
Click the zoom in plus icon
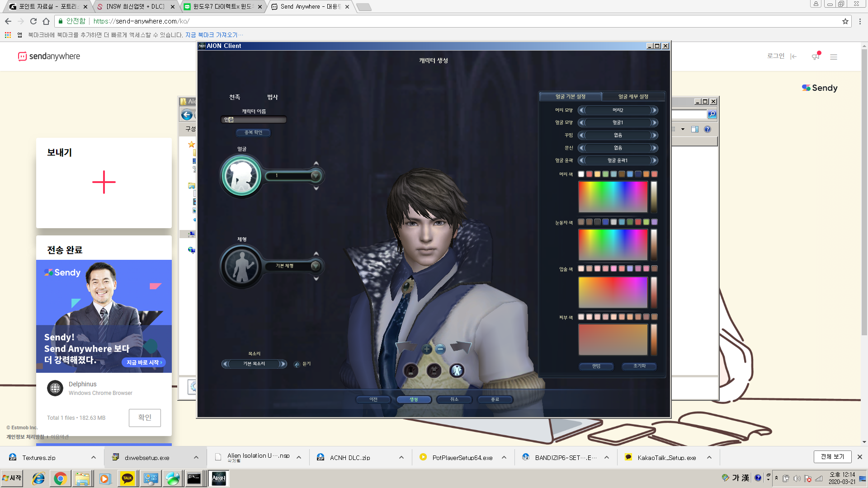[426, 349]
